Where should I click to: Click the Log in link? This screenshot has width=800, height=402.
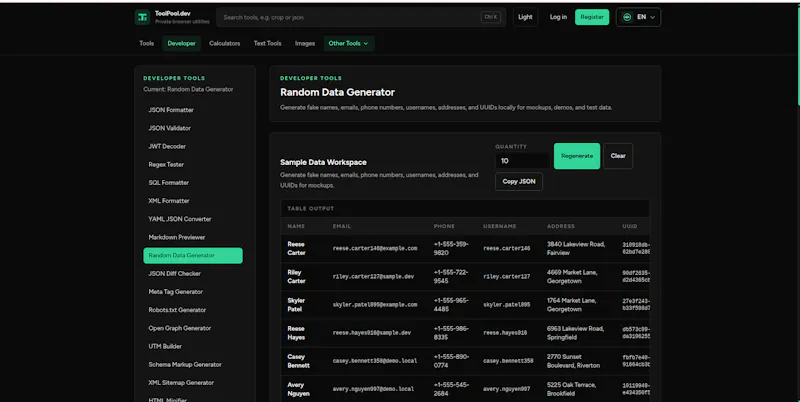click(x=558, y=17)
